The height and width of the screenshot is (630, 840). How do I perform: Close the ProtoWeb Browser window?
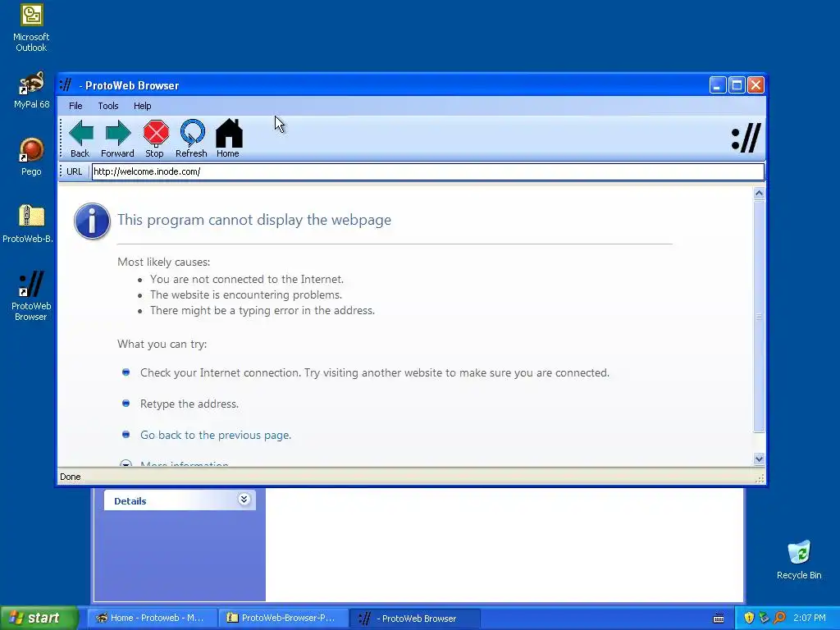[x=756, y=85]
